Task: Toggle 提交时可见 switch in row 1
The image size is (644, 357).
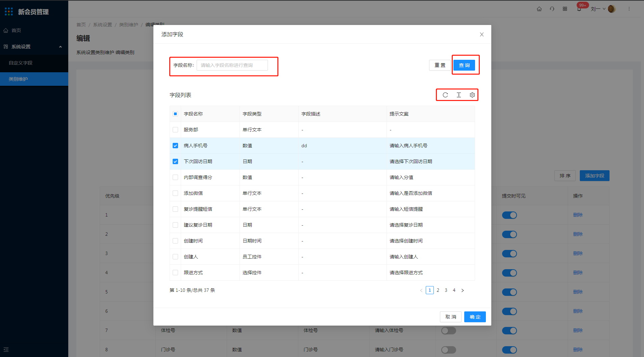Action: [x=510, y=215]
